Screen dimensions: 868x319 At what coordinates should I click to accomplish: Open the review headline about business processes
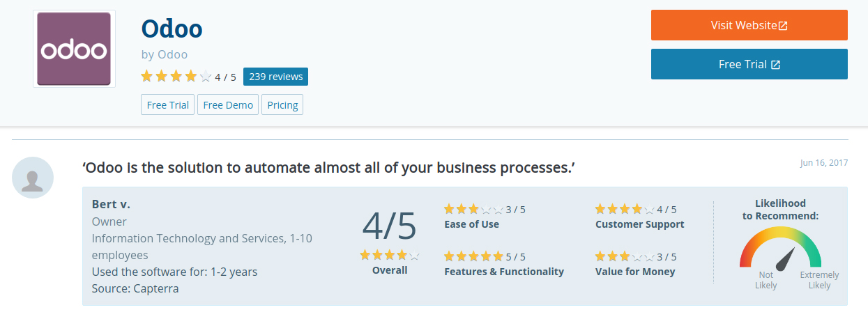(x=328, y=168)
